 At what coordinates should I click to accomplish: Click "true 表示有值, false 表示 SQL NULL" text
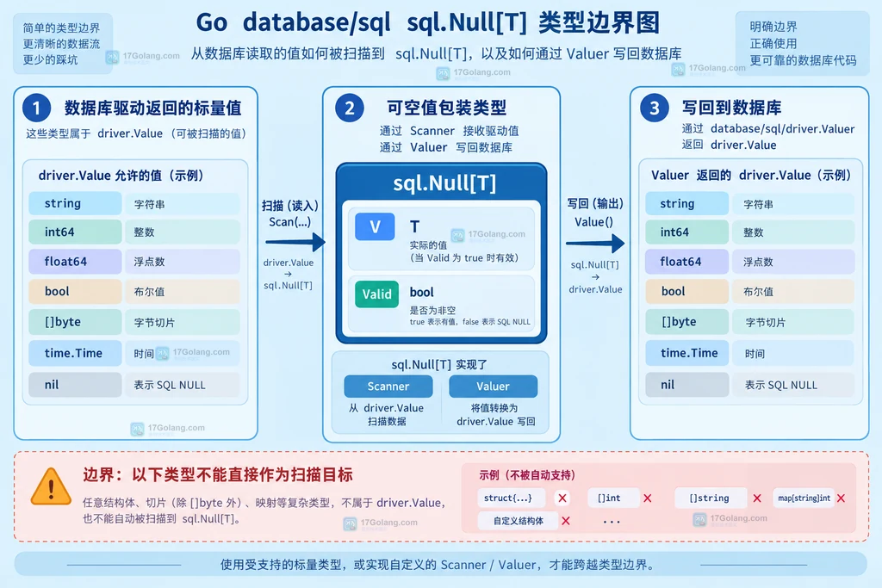[469, 322]
